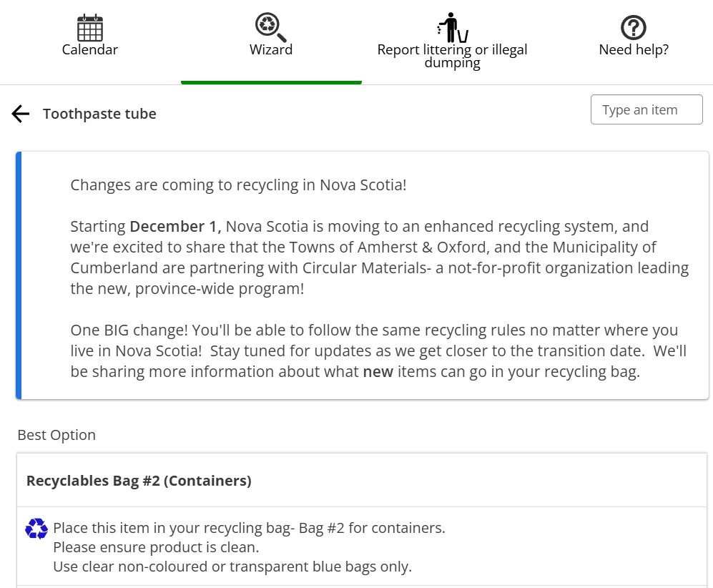Click the Calendar grid icon
This screenshot has height=588, width=713.
coord(90,28)
